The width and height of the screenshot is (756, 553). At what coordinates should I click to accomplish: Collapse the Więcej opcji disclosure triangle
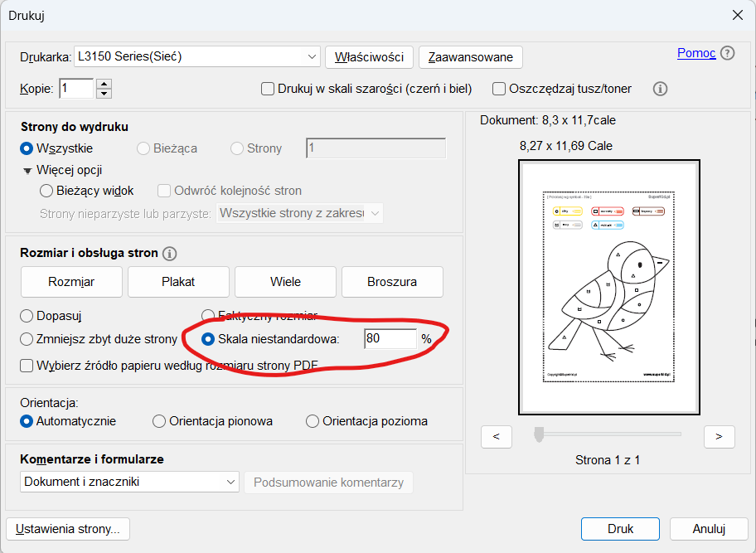(x=27, y=171)
